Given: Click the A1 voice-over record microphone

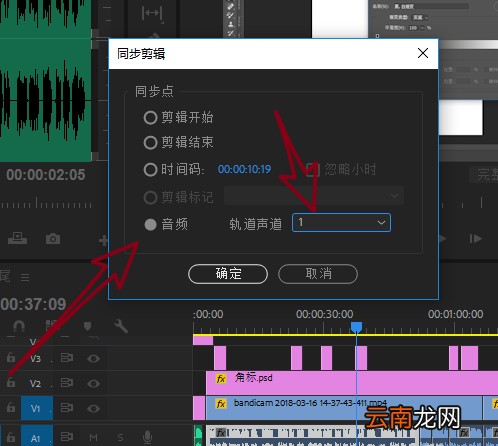Looking at the screenshot, I should click(147, 437).
